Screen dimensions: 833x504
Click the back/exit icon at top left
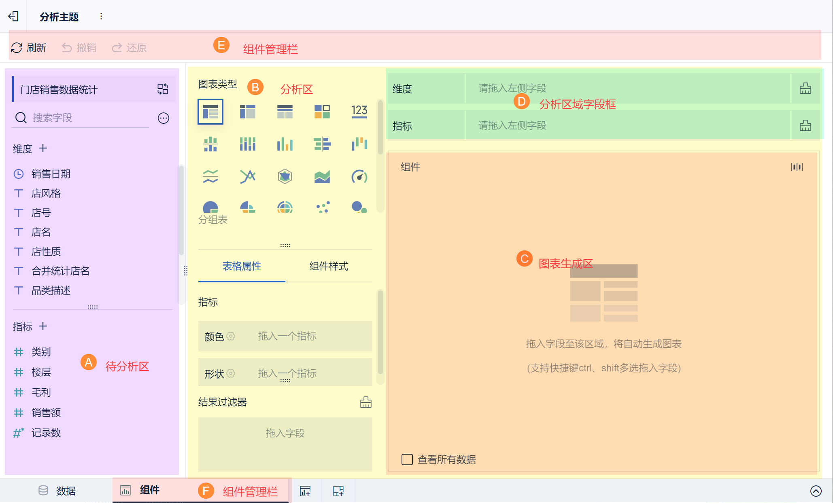[13, 16]
